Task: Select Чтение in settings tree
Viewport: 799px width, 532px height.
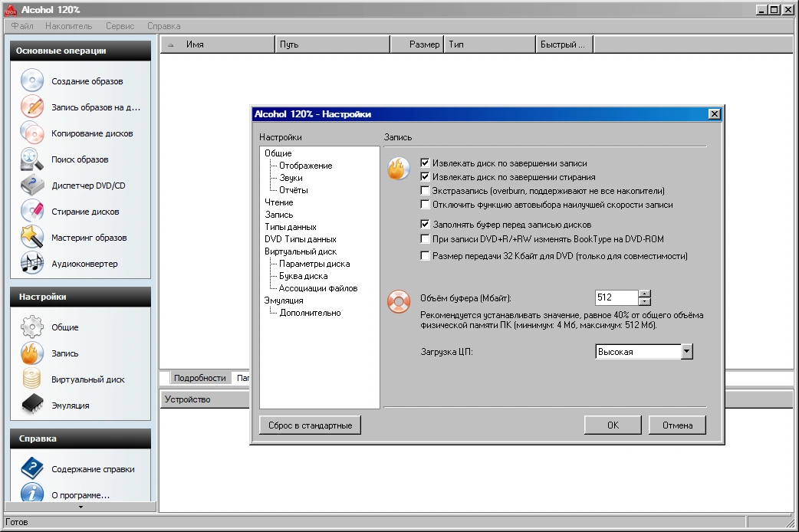Action: click(279, 202)
